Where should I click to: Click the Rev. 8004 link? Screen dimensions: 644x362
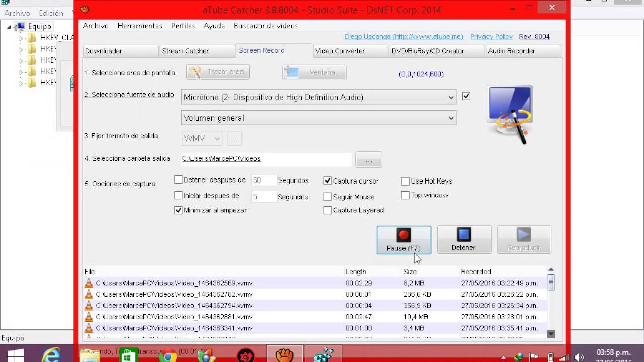pyautogui.click(x=534, y=37)
